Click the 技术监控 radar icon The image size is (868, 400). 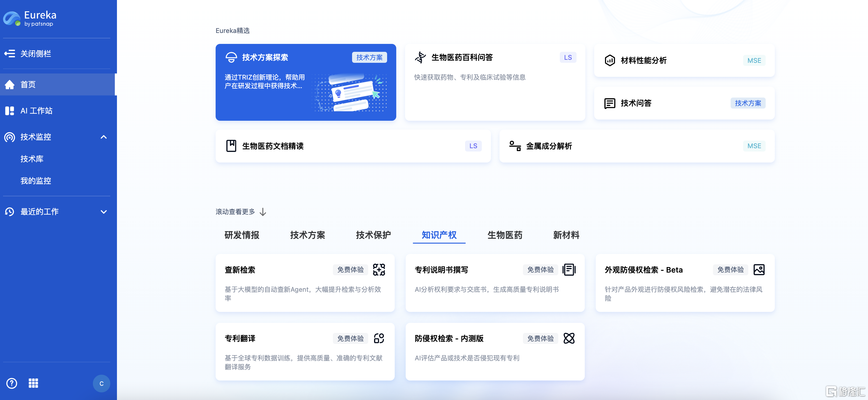[10, 137]
